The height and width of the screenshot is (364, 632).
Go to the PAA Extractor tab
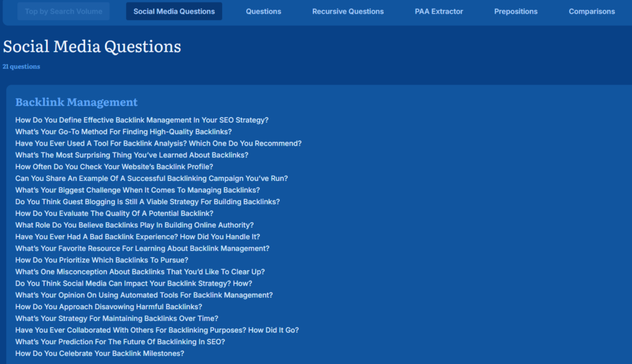click(x=439, y=11)
